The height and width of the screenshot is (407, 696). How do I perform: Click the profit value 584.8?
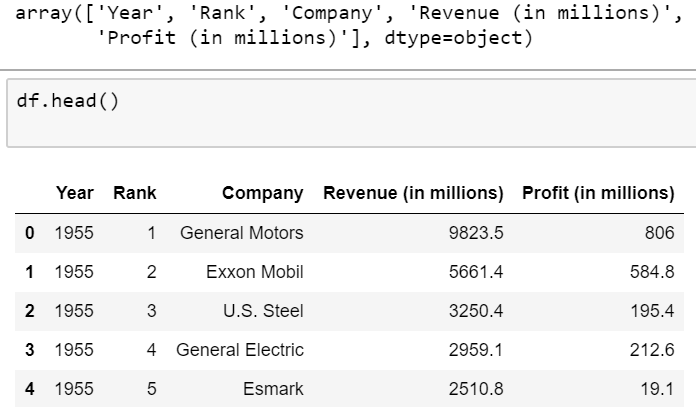pos(652,272)
